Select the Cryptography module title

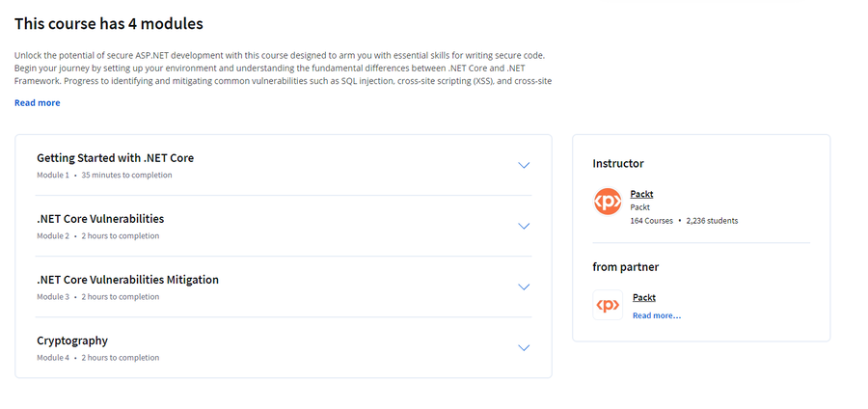[x=72, y=341]
